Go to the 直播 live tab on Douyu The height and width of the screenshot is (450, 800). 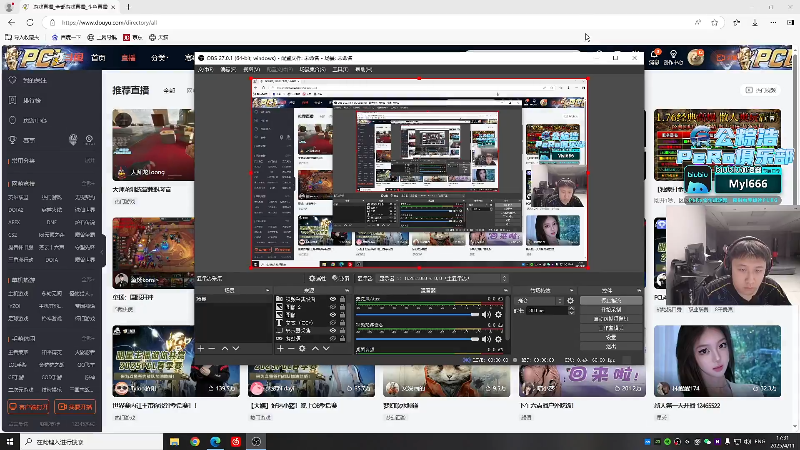point(128,58)
